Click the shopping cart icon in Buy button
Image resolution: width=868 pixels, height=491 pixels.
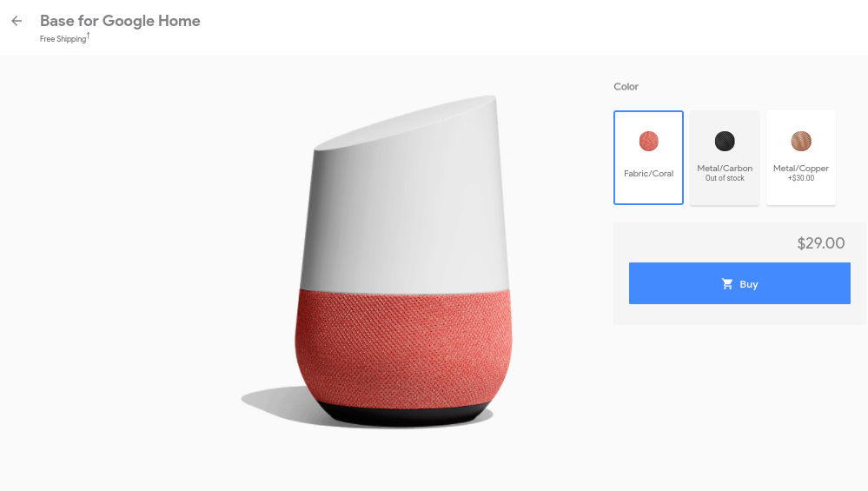pos(727,284)
